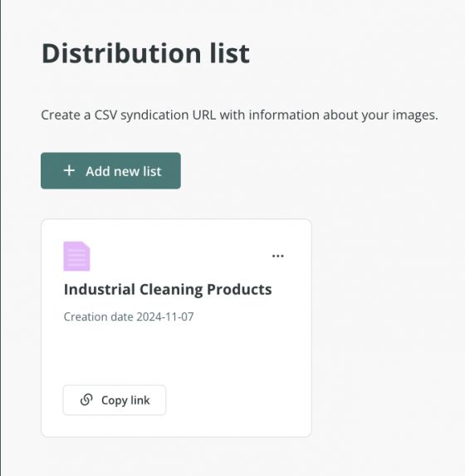Click the chain link icon in Copy link
The image size is (465, 476).
(86, 400)
